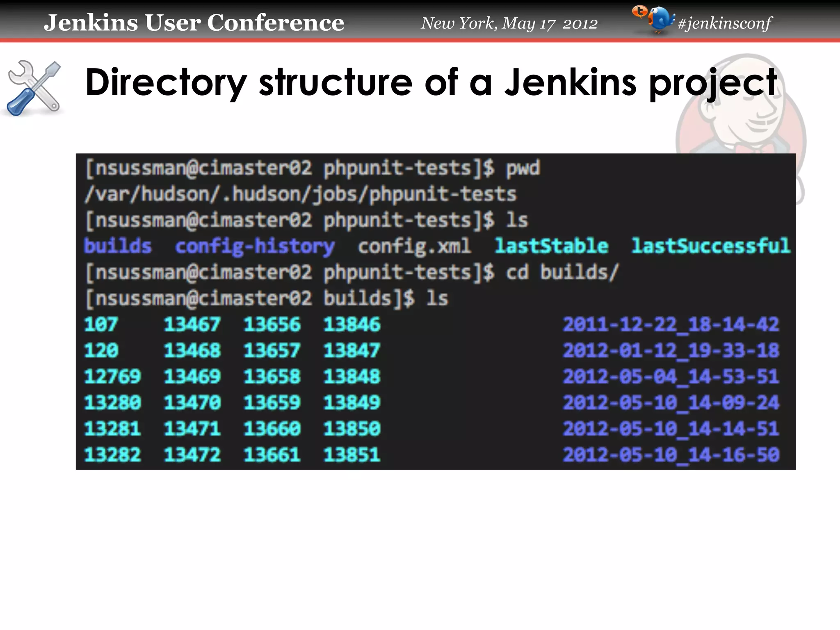Click timestamp 2012-05-10_14-16-50

671,455
